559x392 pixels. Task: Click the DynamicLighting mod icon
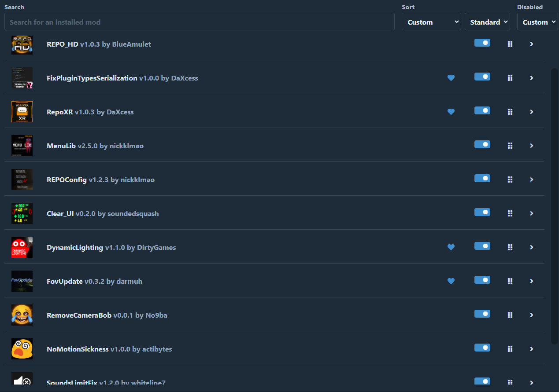point(22,248)
